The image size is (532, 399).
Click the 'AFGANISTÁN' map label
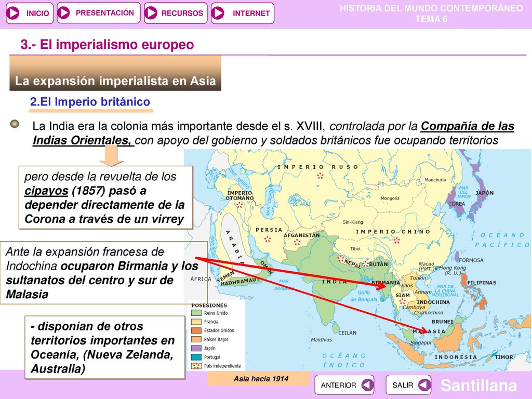click(302, 235)
